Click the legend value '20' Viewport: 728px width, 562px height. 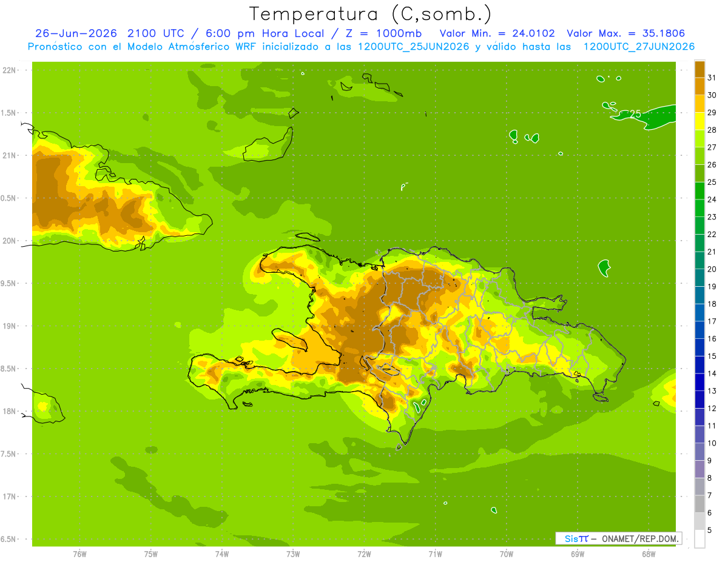point(712,269)
